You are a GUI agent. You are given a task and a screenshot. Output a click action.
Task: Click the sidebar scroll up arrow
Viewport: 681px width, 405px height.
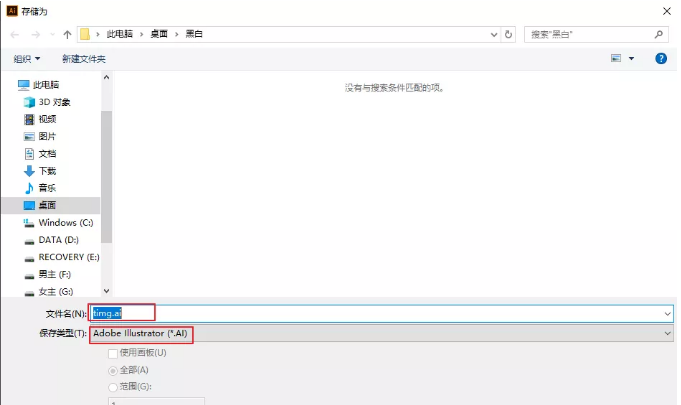[x=106, y=78]
